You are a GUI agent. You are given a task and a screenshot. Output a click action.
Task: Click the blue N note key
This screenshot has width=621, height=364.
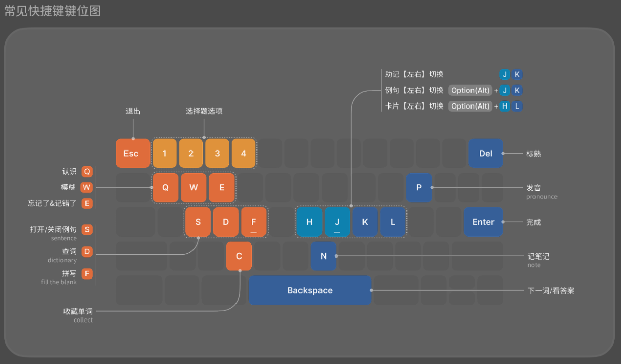pyautogui.click(x=324, y=256)
